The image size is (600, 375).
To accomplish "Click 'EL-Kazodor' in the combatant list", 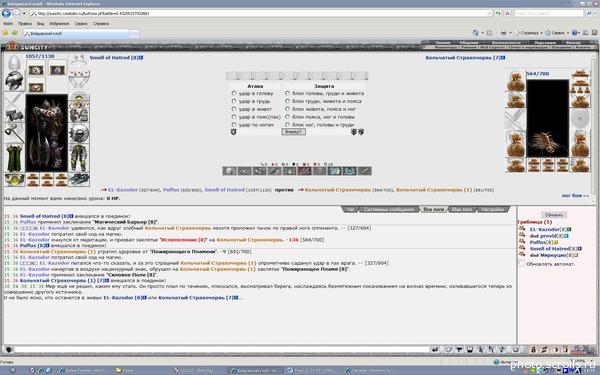I will click(122, 190).
